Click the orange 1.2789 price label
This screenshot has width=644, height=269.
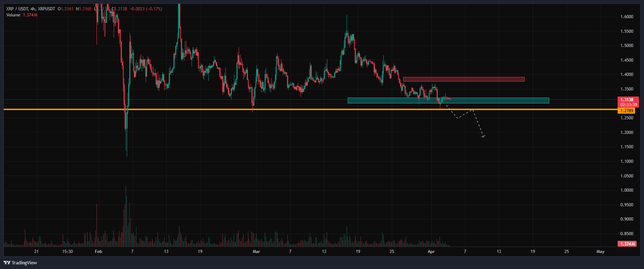click(627, 111)
